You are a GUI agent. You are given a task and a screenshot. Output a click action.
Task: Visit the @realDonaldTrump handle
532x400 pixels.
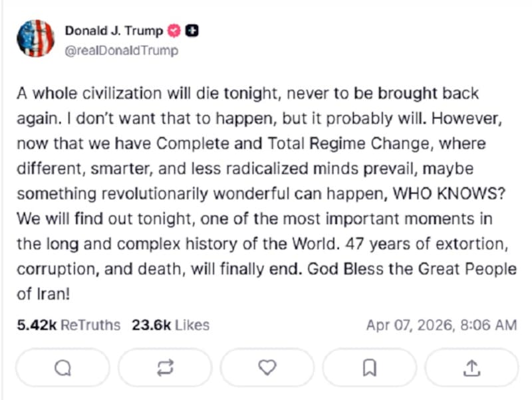coord(121,50)
